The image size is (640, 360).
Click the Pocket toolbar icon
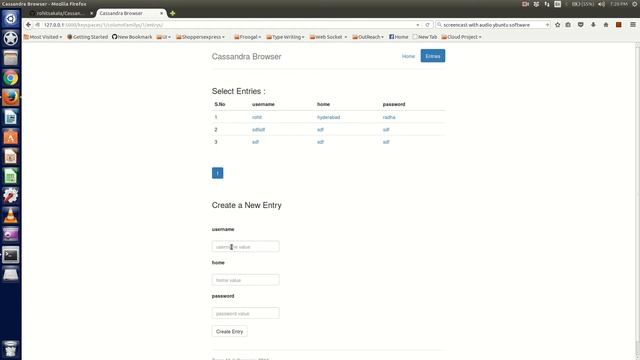(580, 25)
